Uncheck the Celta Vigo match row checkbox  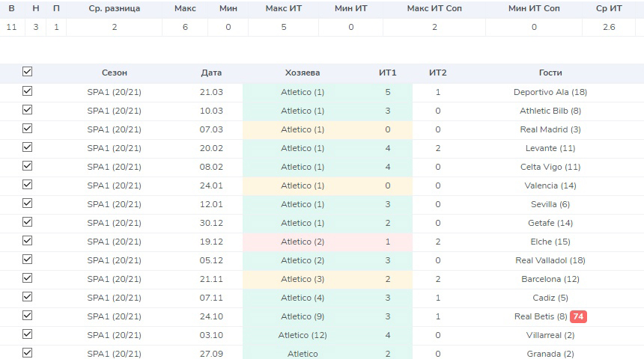(27, 165)
